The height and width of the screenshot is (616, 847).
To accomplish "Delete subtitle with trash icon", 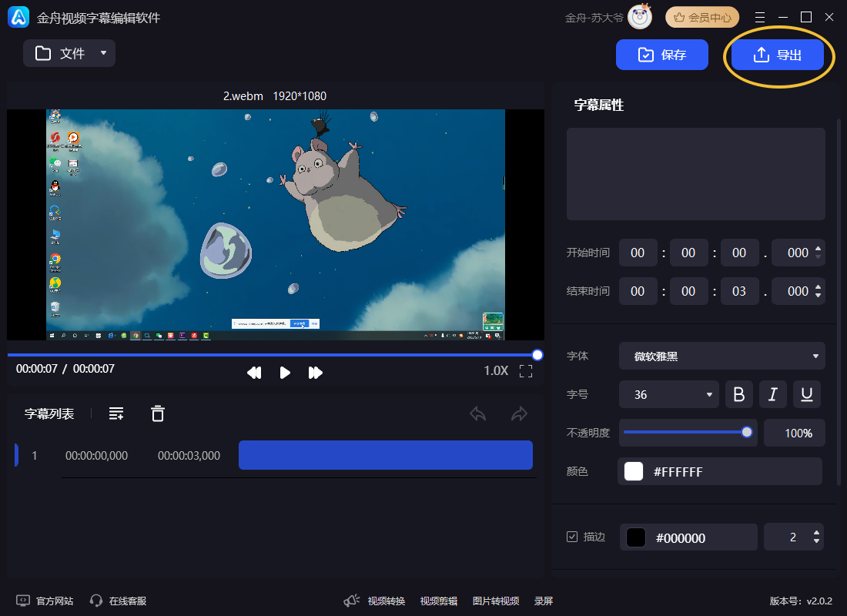I will pyautogui.click(x=158, y=413).
